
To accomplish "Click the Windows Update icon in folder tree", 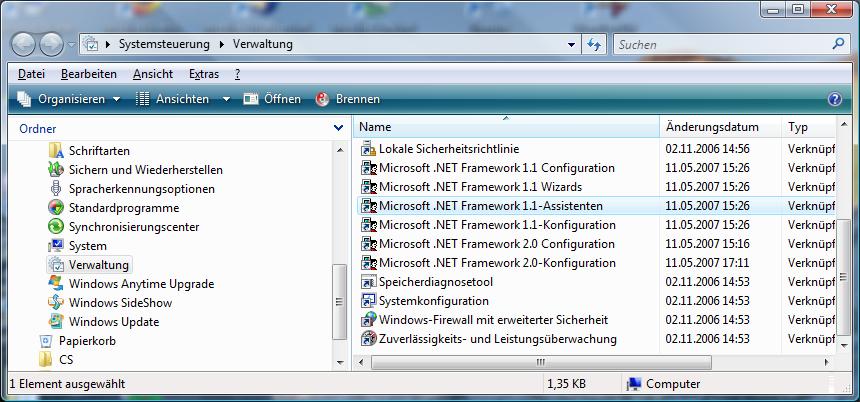I will 56,322.
